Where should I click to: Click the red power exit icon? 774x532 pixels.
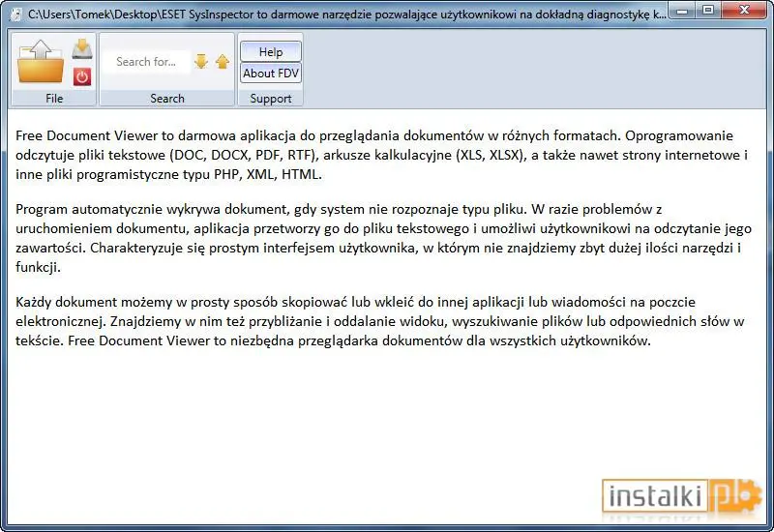[x=82, y=76]
